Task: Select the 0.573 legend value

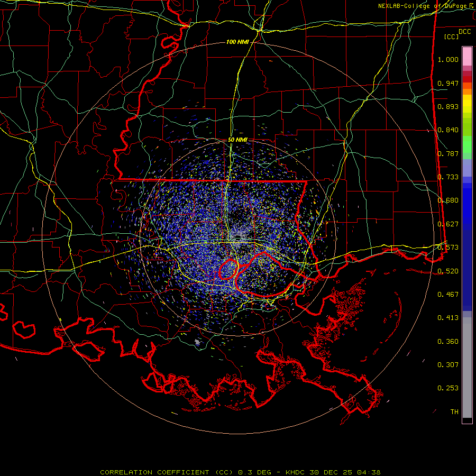Action: click(x=448, y=248)
